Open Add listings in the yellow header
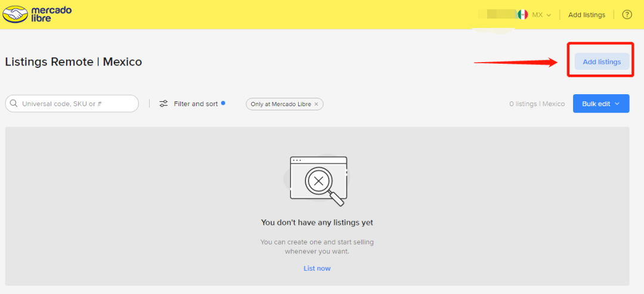The height and width of the screenshot is (294, 644). [x=587, y=15]
